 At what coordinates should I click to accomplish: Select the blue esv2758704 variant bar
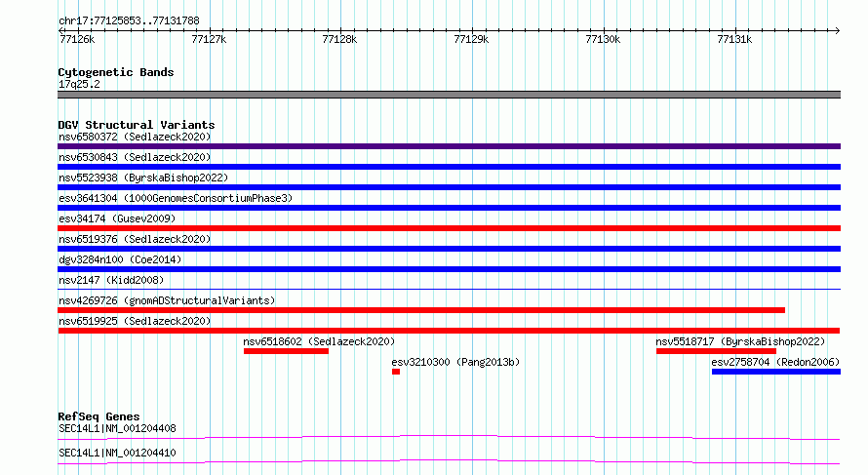(x=776, y=372)
